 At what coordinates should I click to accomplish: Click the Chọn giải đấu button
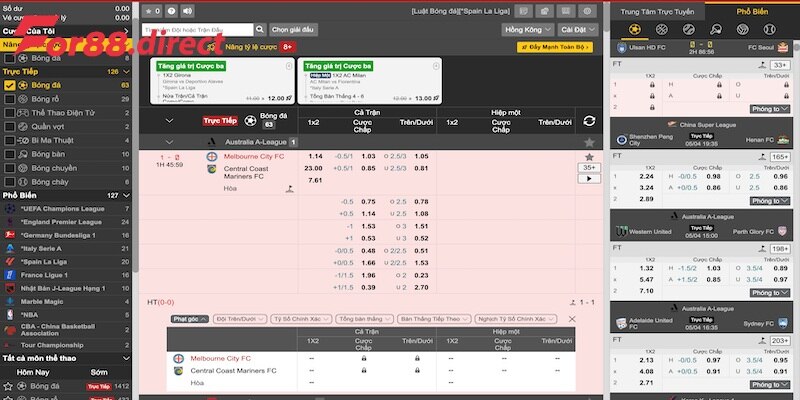(x=293, y=30)
